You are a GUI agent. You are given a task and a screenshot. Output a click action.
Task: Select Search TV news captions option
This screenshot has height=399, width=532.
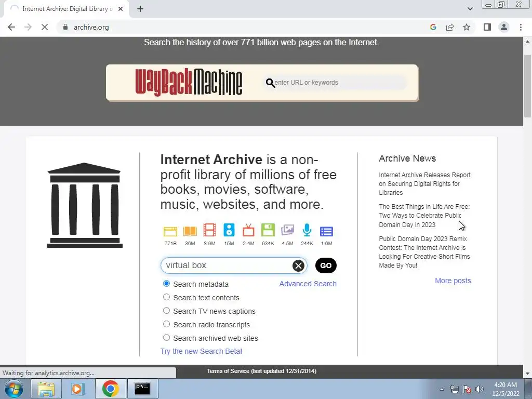166,311
